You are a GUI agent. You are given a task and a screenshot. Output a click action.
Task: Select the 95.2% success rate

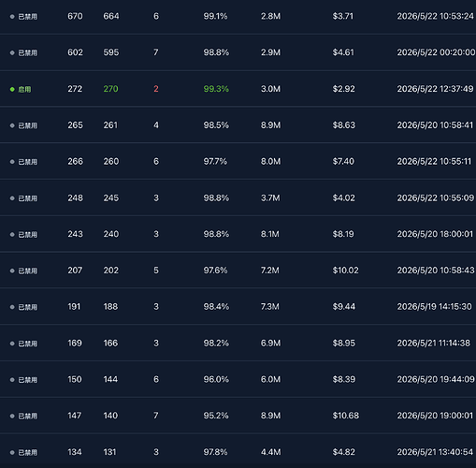tap(216, 416)
